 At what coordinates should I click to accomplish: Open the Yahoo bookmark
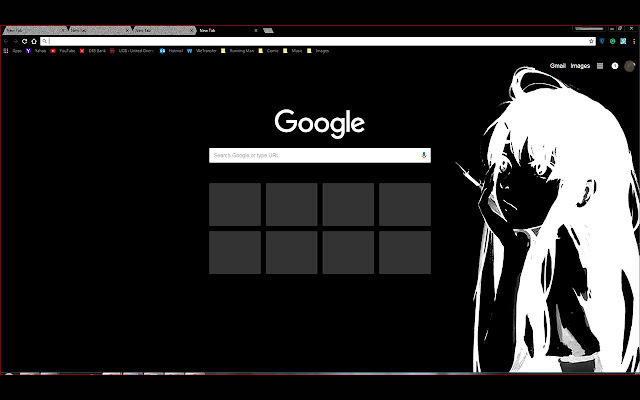tap(36, 51)
